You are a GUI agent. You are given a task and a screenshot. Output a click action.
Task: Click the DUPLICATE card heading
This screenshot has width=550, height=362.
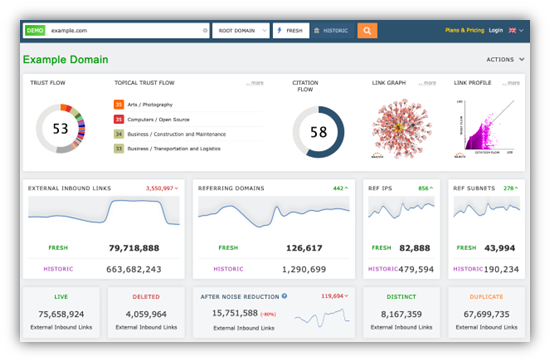pyautogui.click(x=487, y=297)
